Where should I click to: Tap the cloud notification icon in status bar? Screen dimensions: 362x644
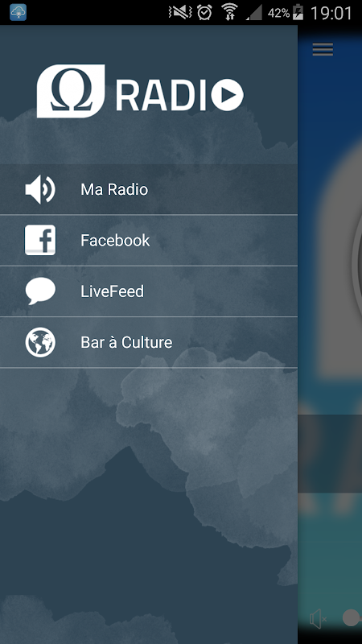click(18, 12)
